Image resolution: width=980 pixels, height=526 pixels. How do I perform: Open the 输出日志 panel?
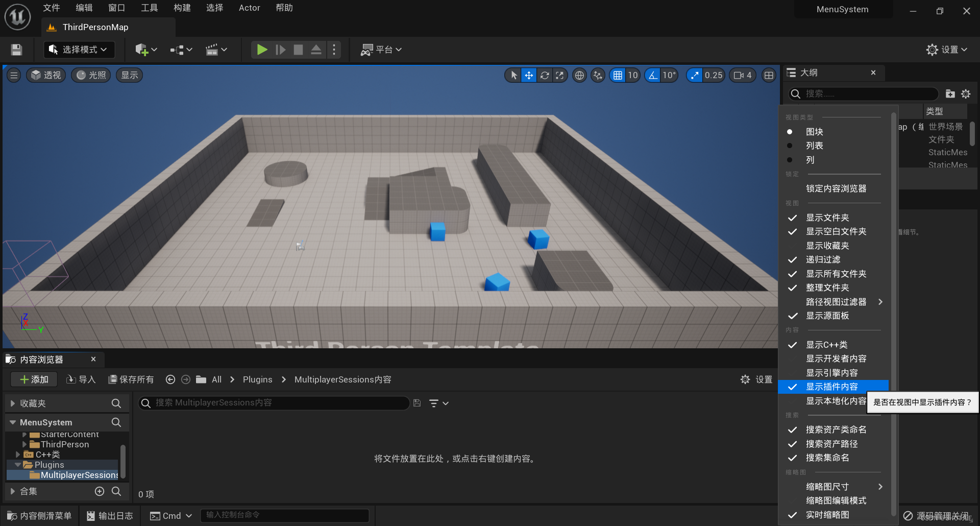tap(109, 515)
